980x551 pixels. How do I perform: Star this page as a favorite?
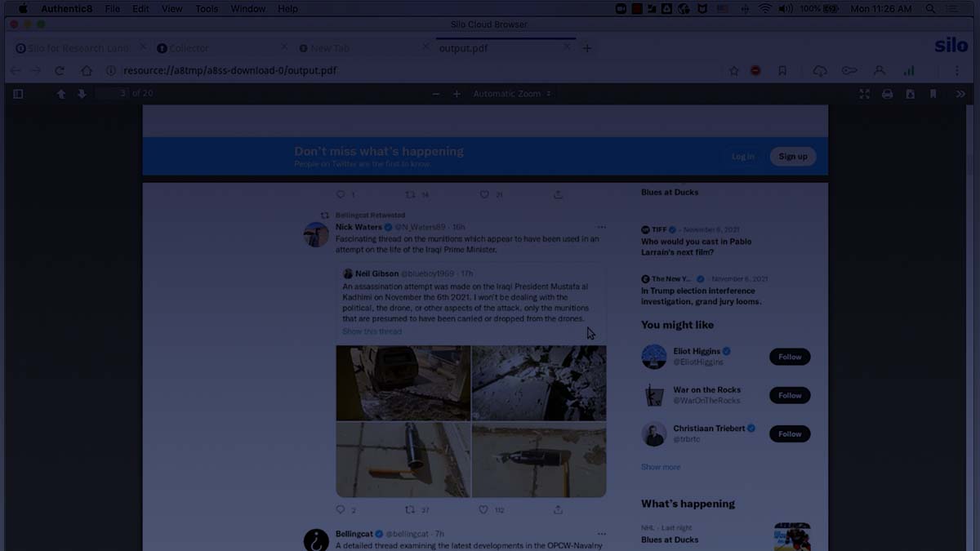point(733,71)
